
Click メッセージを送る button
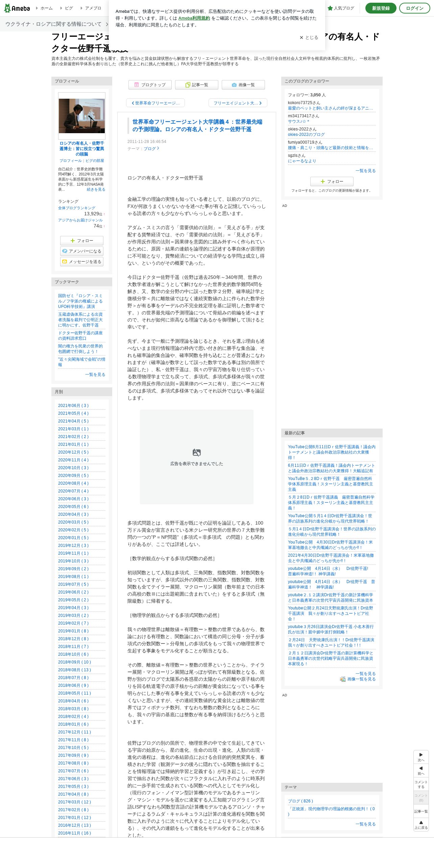[x=82, y=262]
